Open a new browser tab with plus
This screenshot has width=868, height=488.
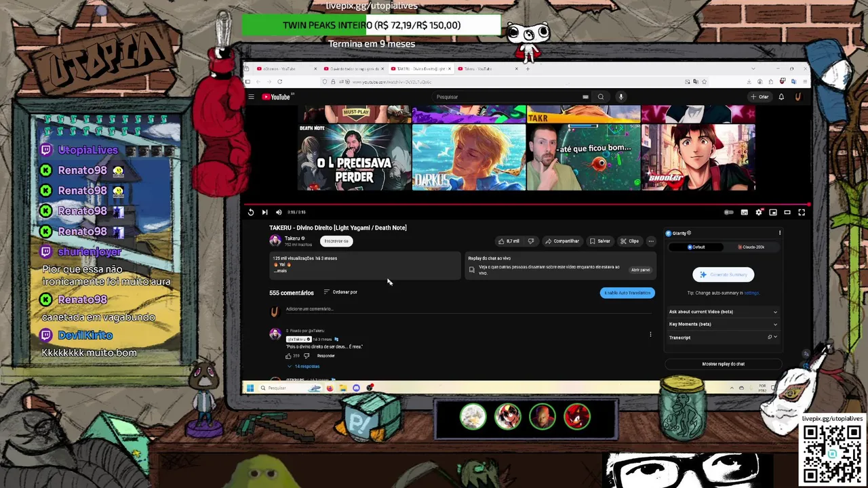click(x=528, y=68)
